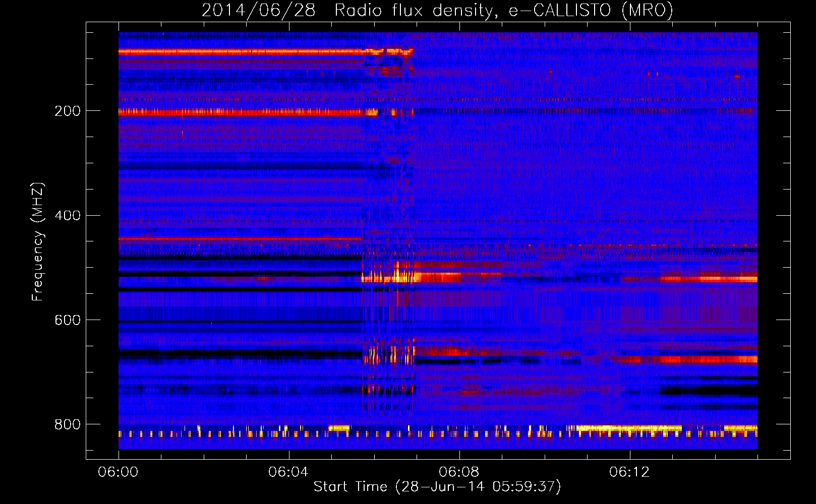Click the plot title '2014/06/28 Radio flux density, e-CALLISTO (MRO)'

[437, 10]
